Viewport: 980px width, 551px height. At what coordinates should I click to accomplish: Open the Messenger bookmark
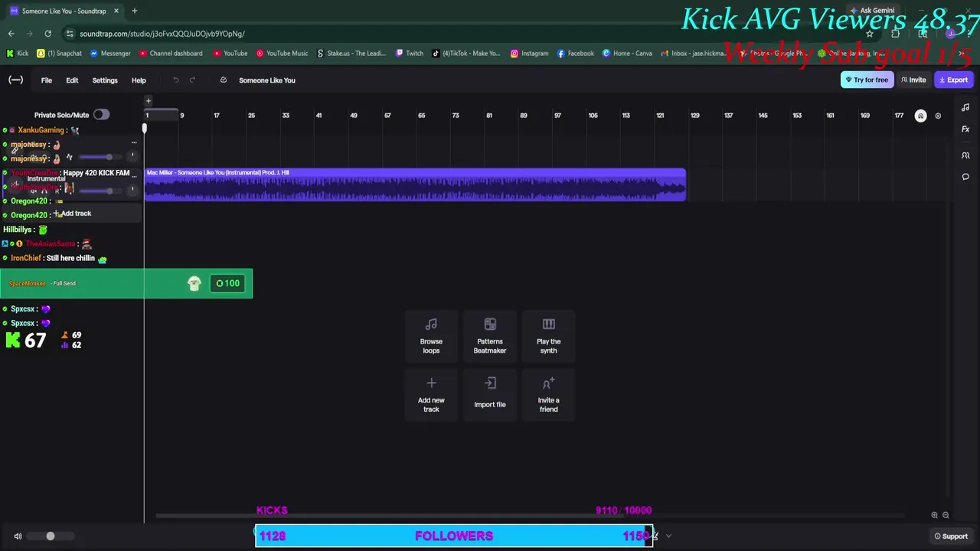point(110,54)
